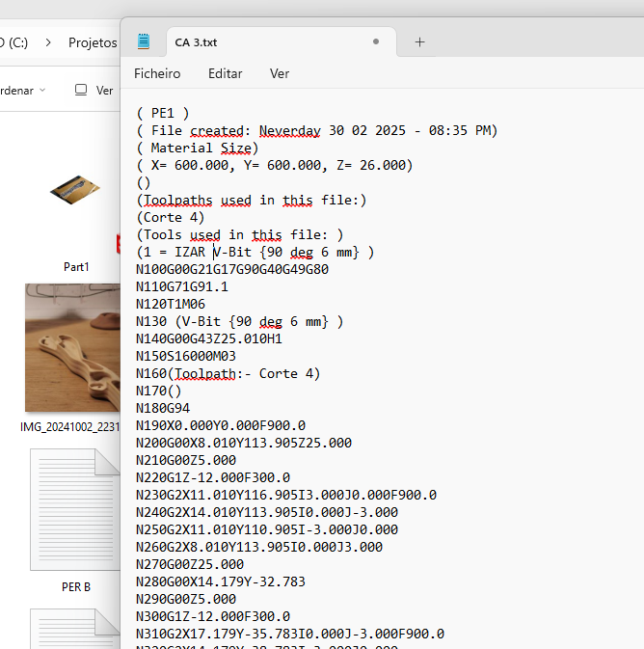Screen dimensions: 644x649
Task: Click the PER B file name label
Action: (x=75, y=586)
